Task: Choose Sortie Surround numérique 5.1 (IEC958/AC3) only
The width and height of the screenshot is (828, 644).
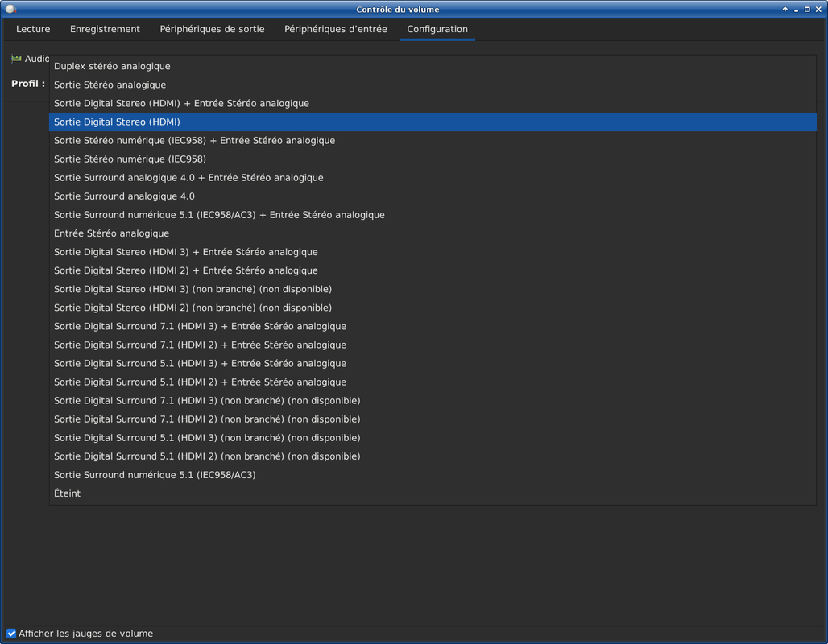Action: click(433, 475)
